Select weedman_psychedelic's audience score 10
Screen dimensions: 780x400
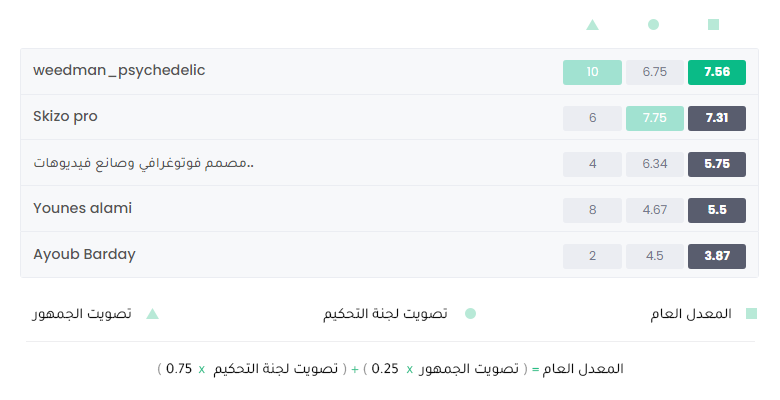pyautogui.click(x=592, y=72)
